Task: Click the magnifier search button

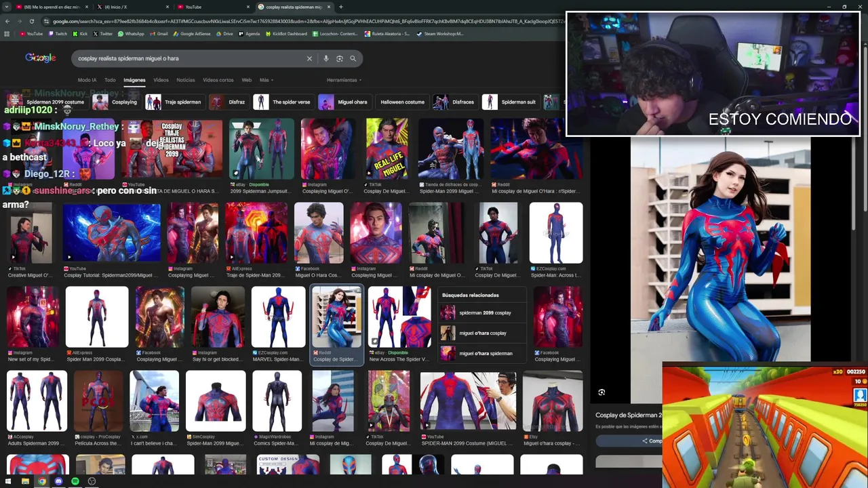Action: click(353, 58)
